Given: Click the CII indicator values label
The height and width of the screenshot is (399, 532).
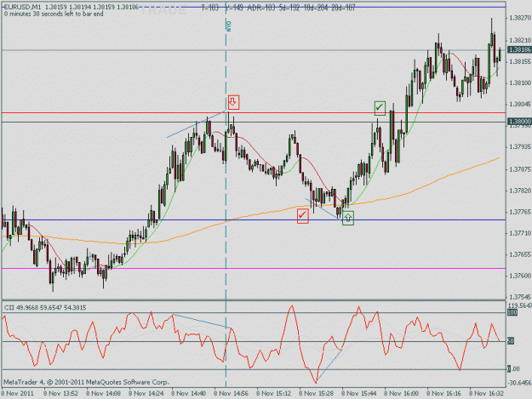Looking at the screenshot, I should (x=45, y=307).
